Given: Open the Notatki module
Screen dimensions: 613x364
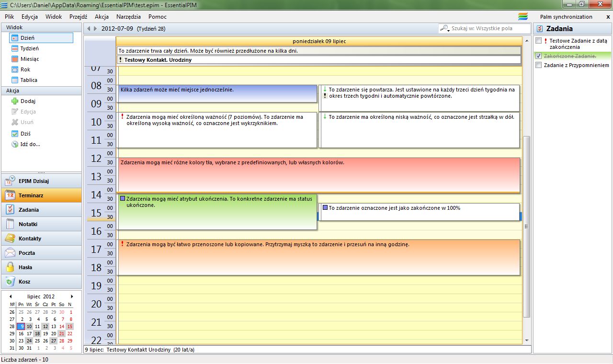Looking at the screenshot, I should (41, 224).
